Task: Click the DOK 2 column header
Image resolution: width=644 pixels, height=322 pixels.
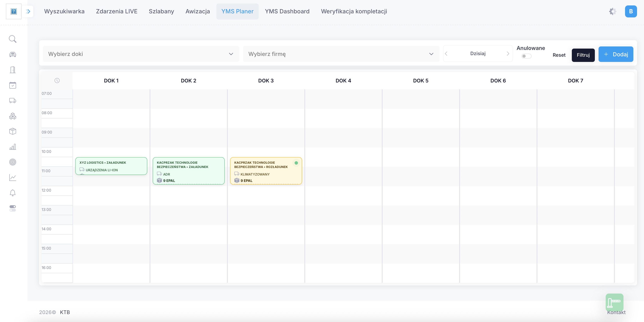Action: click(x=188, y=80)
